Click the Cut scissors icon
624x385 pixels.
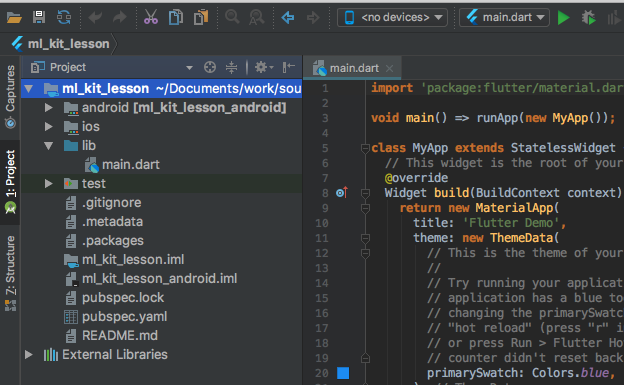coord(151,17)
